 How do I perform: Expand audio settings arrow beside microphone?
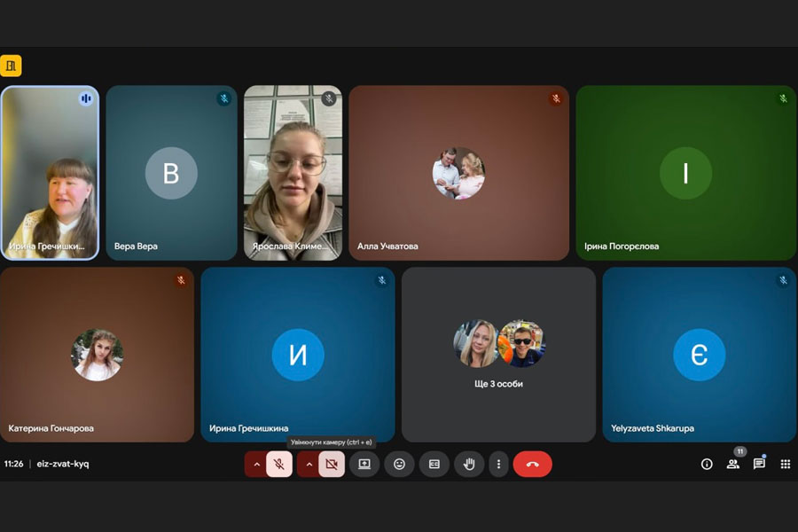point(256,465)
